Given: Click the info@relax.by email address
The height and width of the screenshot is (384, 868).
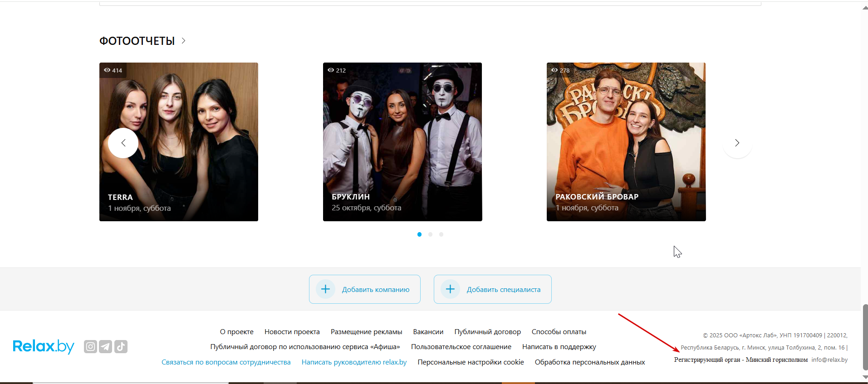Looking at the screenshot, I should 829,360.
